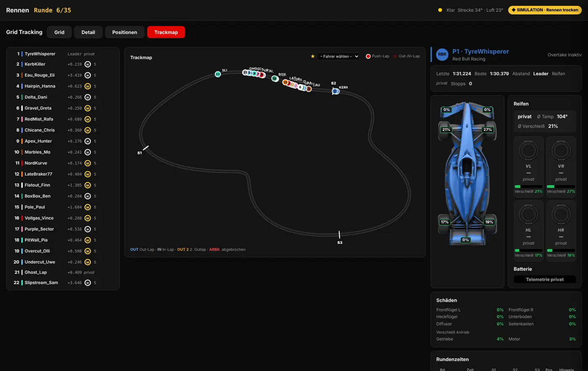The height and width of the screenshot is (371, 588).
Task: Select the Trackmap tab
Action: point(166,32)
